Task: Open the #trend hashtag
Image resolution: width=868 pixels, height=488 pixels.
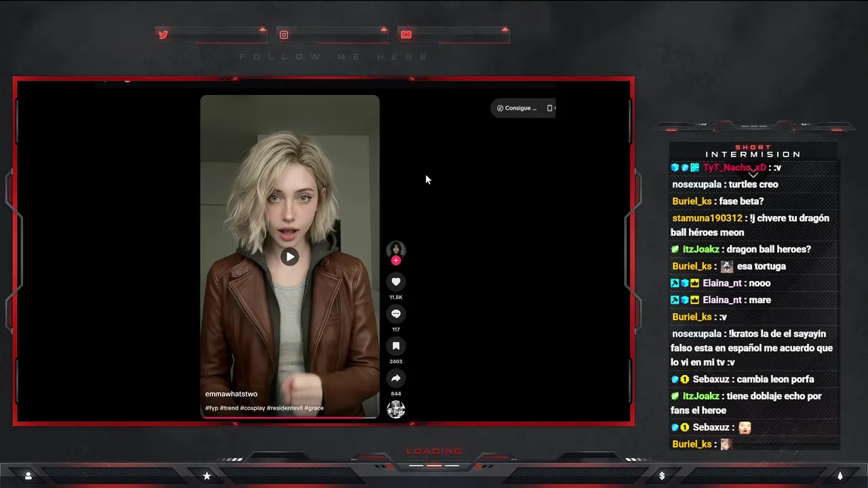Action: coord(229,408)
